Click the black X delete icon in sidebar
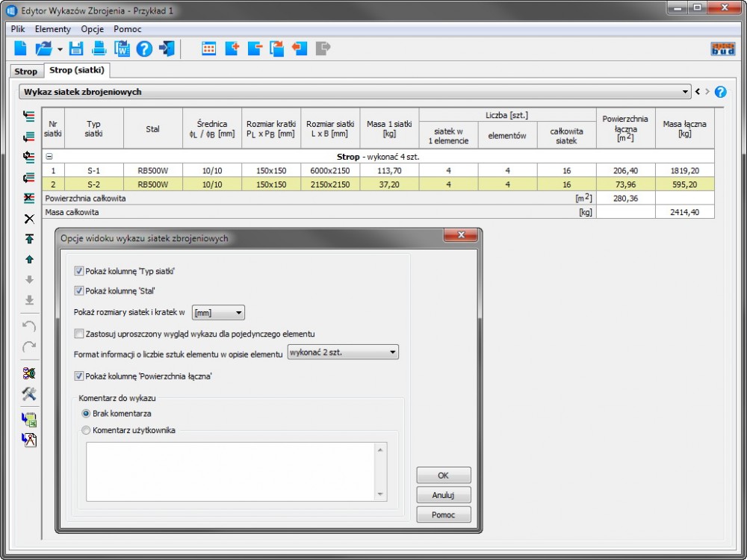 [x=29, y=219]
